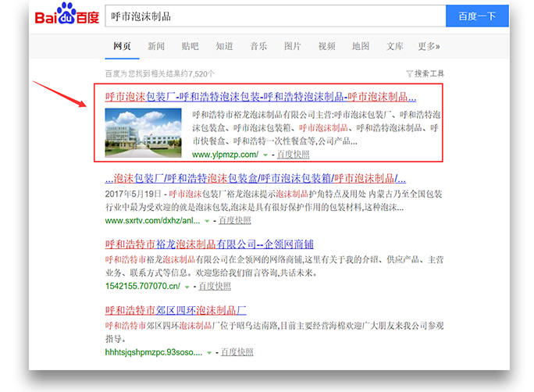Go to the 地图 tab
534x392 pixels.
(361, 46)
